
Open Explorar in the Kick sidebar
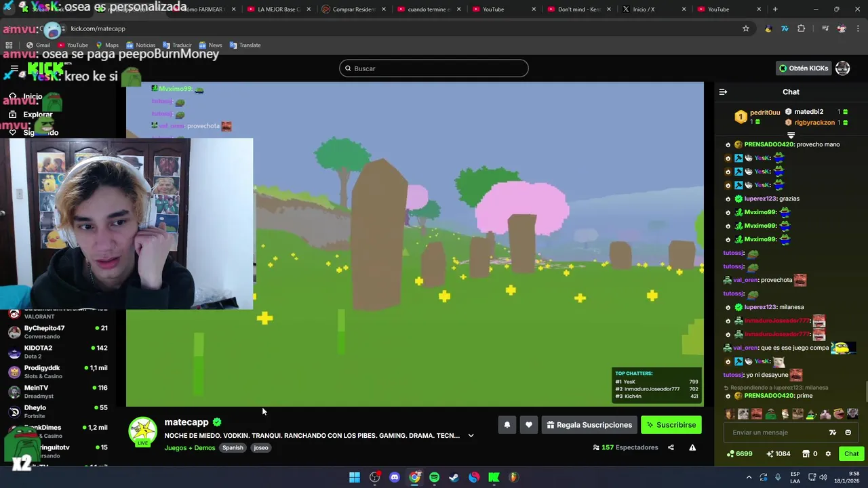coord(37,115)
